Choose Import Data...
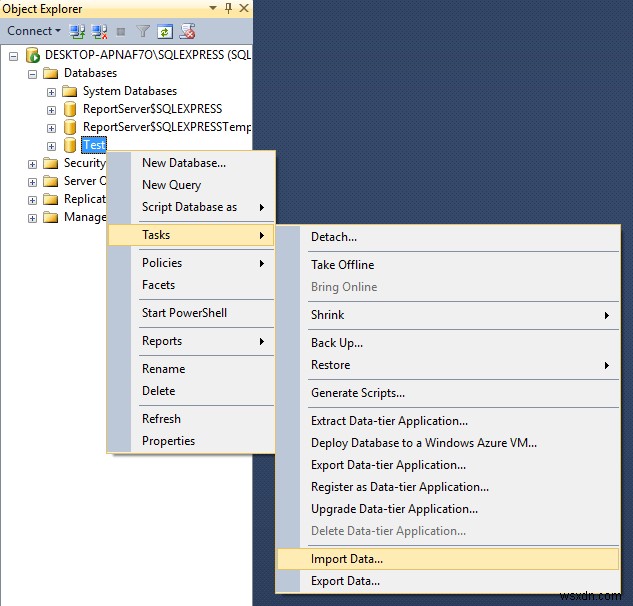The width and height of the screenshot is (633, 606). [448, 559]
